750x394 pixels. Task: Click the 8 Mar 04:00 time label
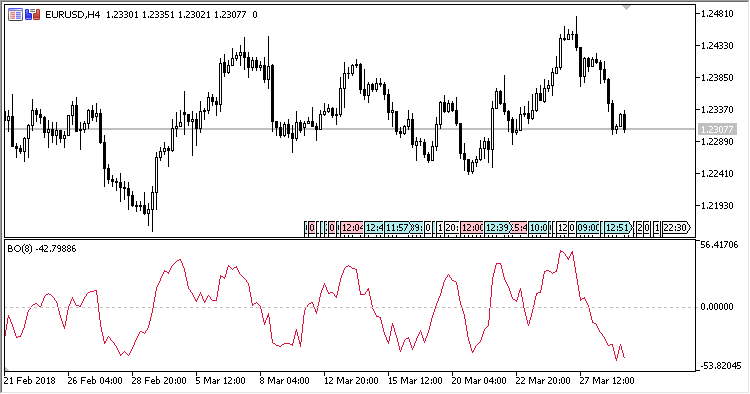click(x=284, y=381)
